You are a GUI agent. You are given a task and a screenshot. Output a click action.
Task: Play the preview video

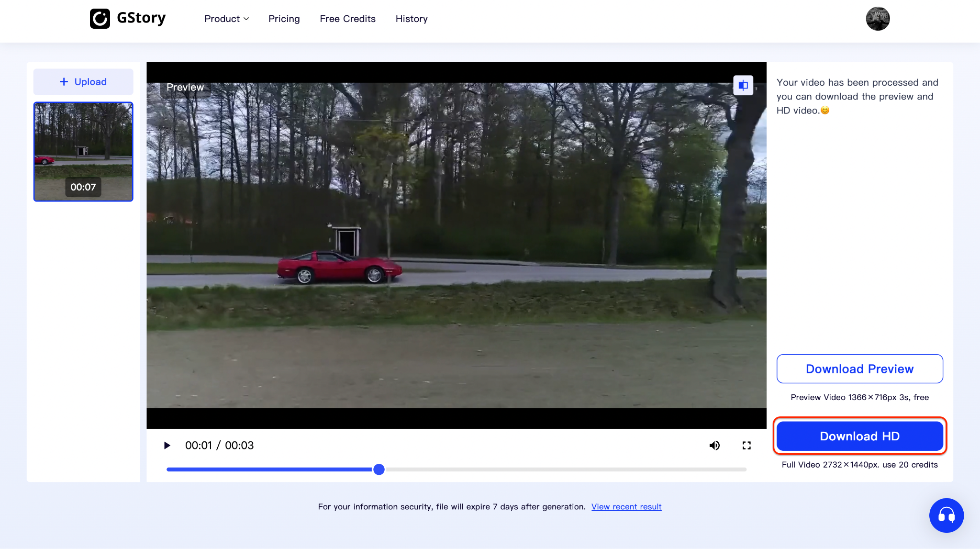(x=167, y=445)
